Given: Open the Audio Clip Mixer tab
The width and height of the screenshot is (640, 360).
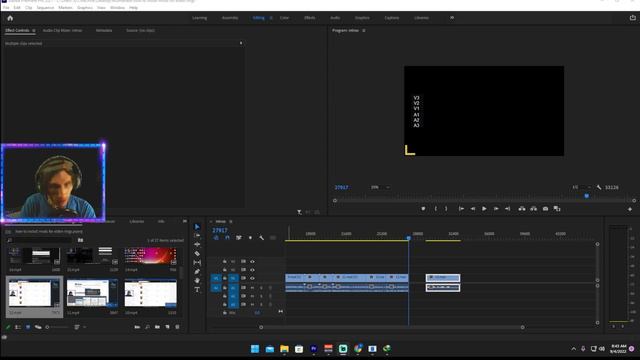Looking at the screenshot, I should pos(62,31).
